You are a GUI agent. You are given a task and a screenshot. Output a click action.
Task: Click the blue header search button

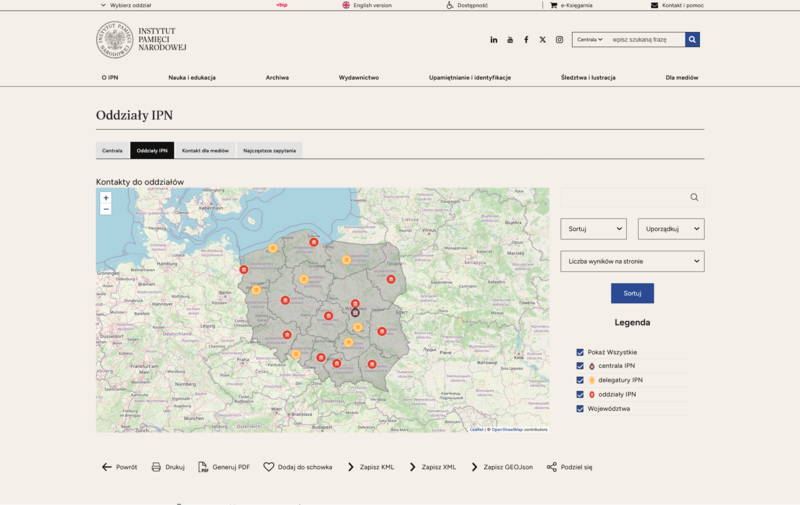(x=692, y=40)
